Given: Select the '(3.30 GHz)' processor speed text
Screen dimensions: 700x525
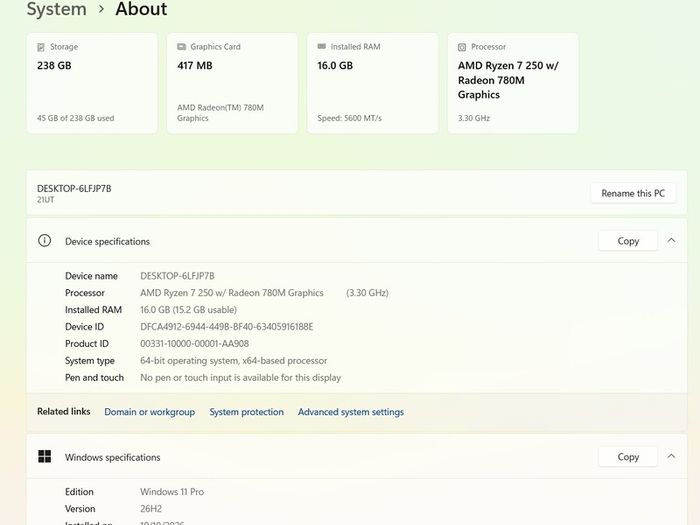Looking at the screenshot, I should [367, 293].
